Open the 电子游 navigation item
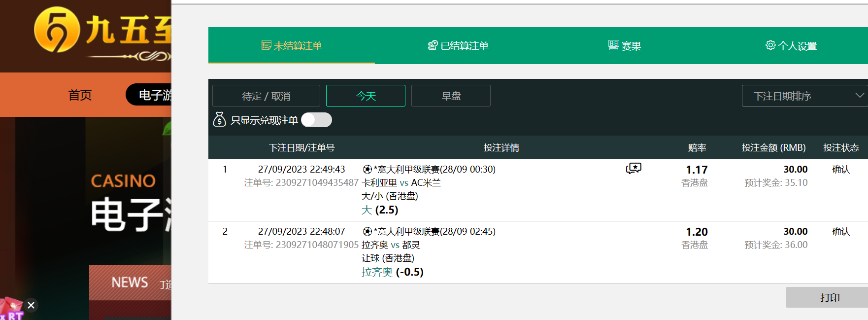 149,95
